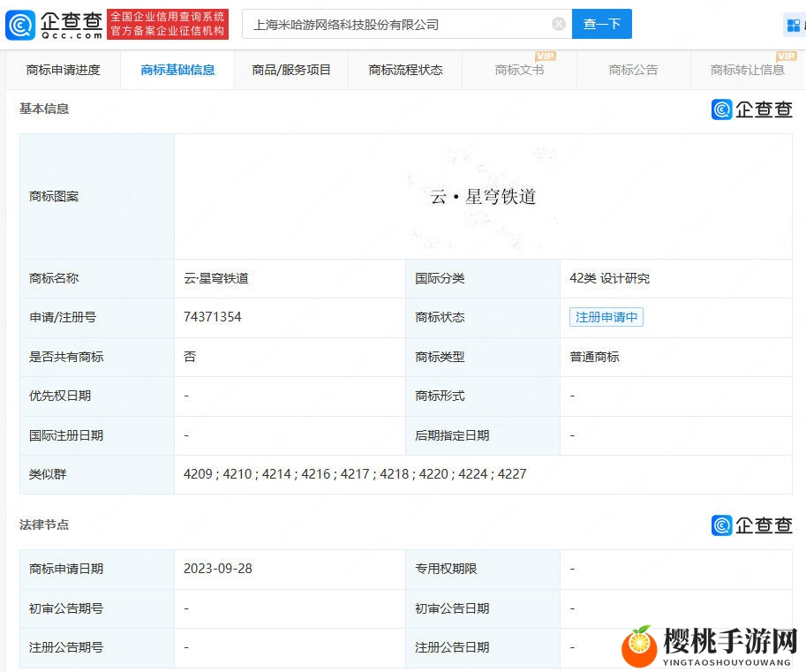Image resolution: width=806 pixels, height=672 pixels.
Task: Click the application date 2023-09-28
Action: point(218,569)
